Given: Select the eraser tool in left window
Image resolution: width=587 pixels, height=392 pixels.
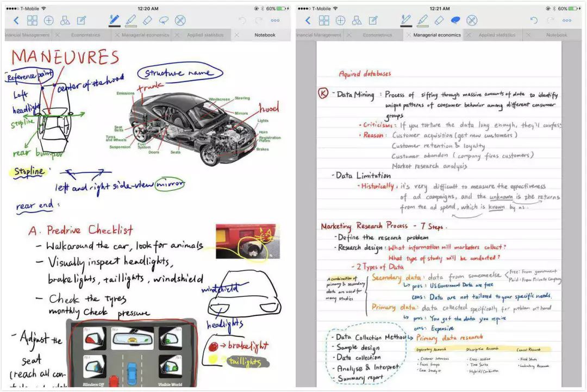Looking at the screenshot, I should [x=147, y=20].
